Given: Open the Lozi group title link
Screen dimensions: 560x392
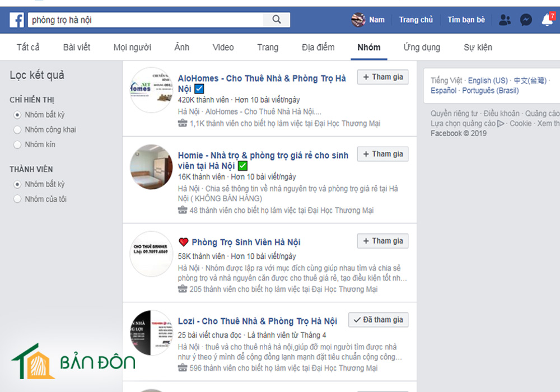Looking at the screenshot, I should [x=258, y=321].
